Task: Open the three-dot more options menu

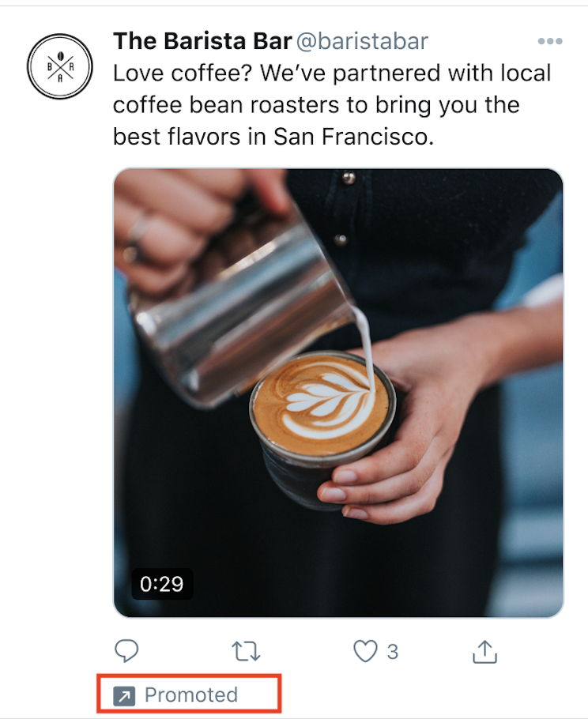Action: [550, 41]
